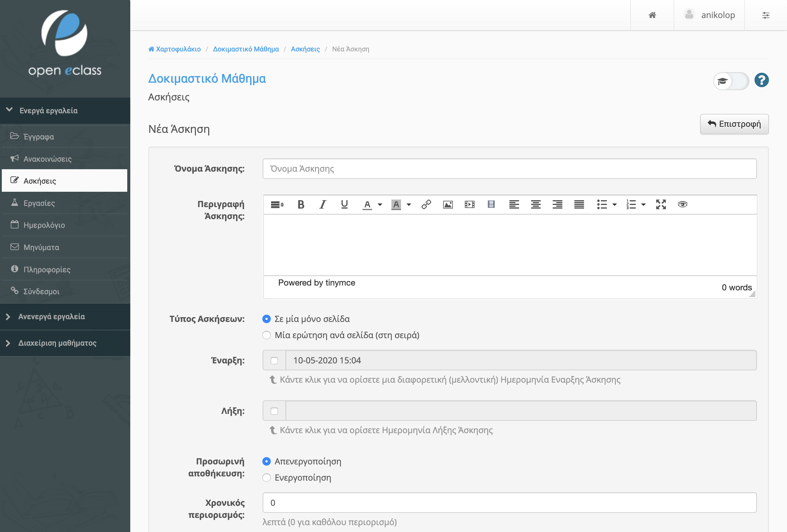Apply background color highlight icon
787x532 pixels.
(396, 204)
